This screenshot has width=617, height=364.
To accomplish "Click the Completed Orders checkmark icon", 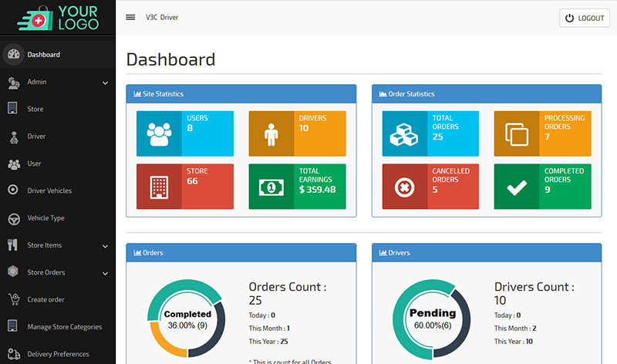I will (517, 187).
